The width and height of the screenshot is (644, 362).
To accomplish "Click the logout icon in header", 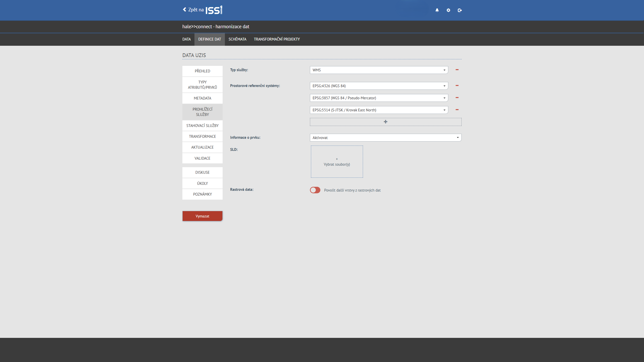I will [x=460, y=10].
